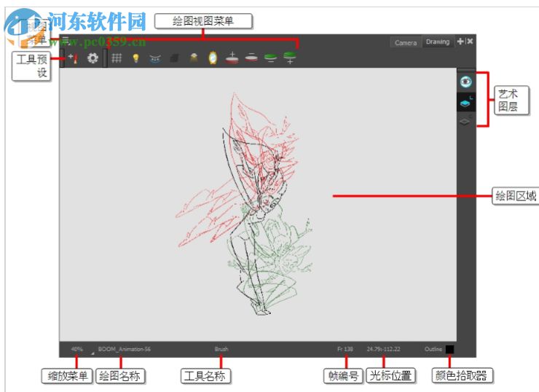Open tool presets manager gear icon
This screenshot has height=392, width=539.
pyautogui.click(x=93, y=58)
